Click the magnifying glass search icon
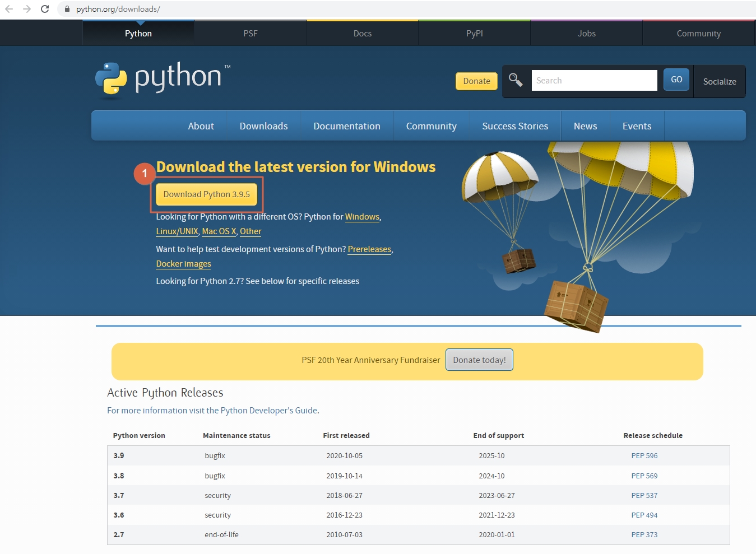 coord(516,80)
